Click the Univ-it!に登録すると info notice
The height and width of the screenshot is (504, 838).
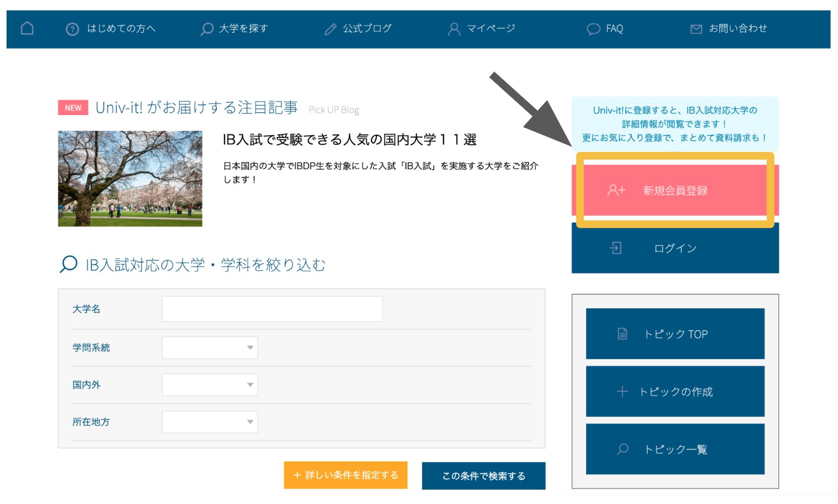click(x=675, y=124)
